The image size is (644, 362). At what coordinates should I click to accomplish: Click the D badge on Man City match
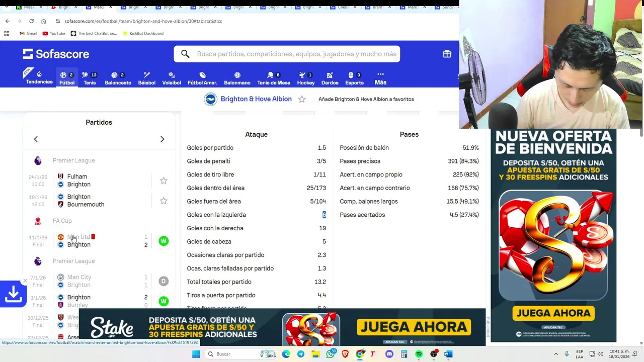point(164,281)
